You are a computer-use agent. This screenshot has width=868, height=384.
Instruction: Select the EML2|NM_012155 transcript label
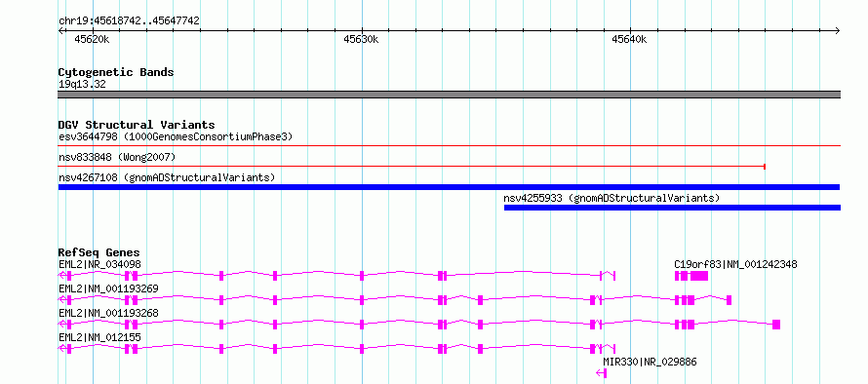coord(99,337)
